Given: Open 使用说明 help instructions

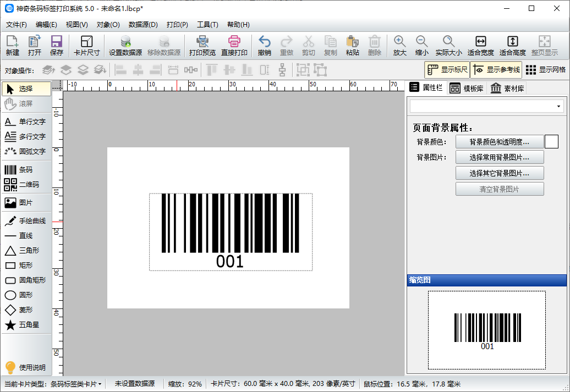Looking at the screenshot, I should click(x=26, y=368).
